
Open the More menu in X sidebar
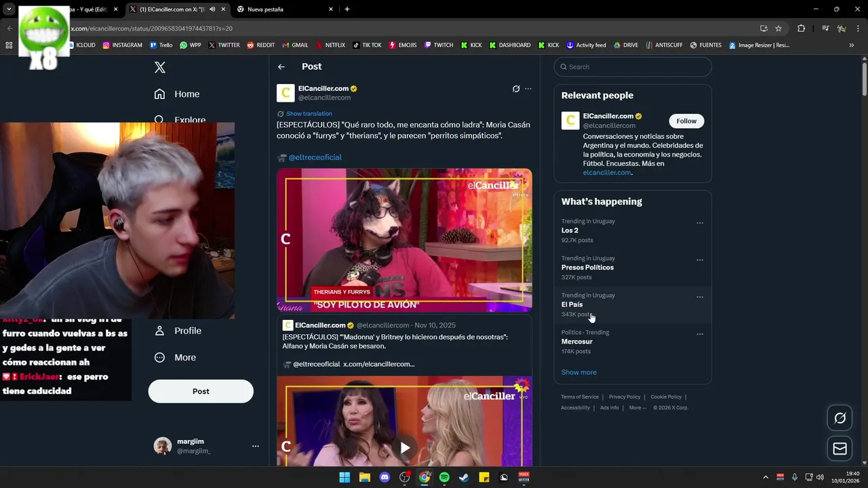(175, 357)
